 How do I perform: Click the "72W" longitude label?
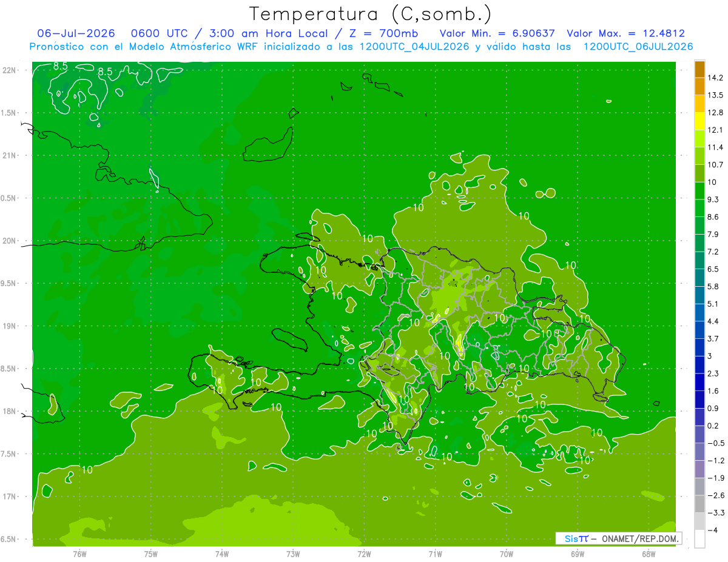tap(364, 554)
